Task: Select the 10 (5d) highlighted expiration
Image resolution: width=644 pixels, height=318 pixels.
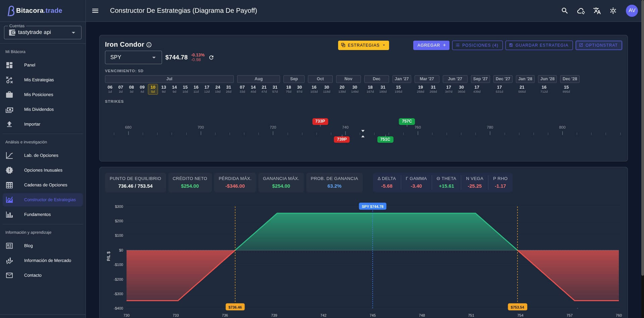Action: pyautogui.click(x=153, y=89)
